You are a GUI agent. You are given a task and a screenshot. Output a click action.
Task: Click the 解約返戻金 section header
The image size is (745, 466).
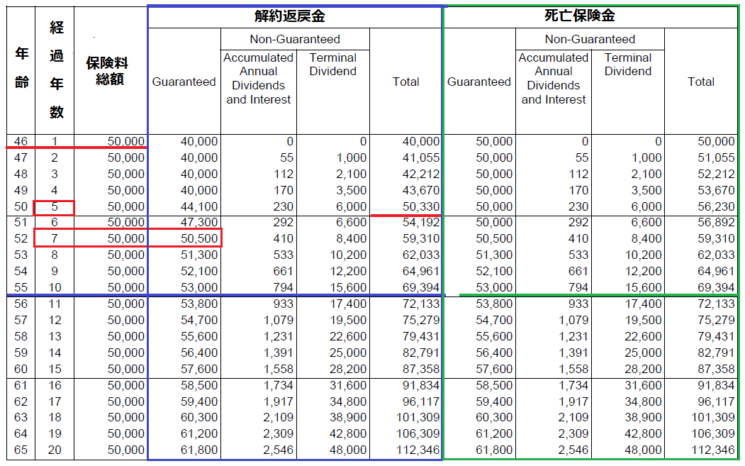point(294,17)
